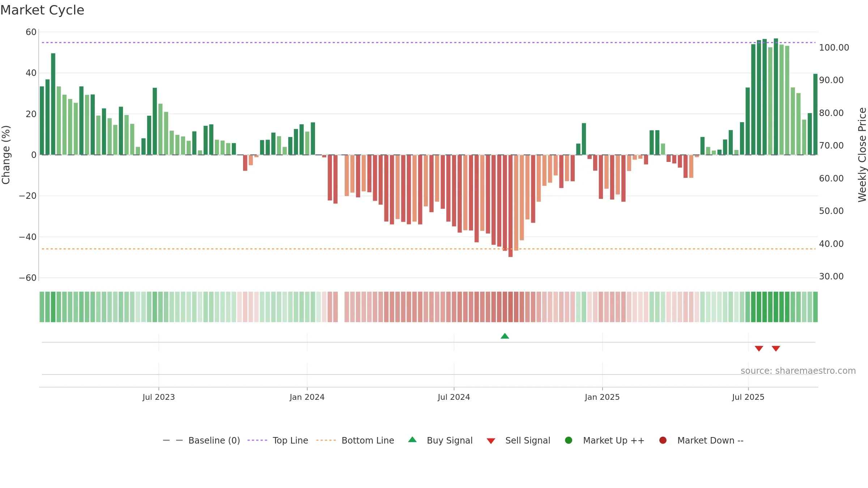Toggle the Top Line legend entry
The height and width of the screenshot is (488, 868).
coord(278,440)
